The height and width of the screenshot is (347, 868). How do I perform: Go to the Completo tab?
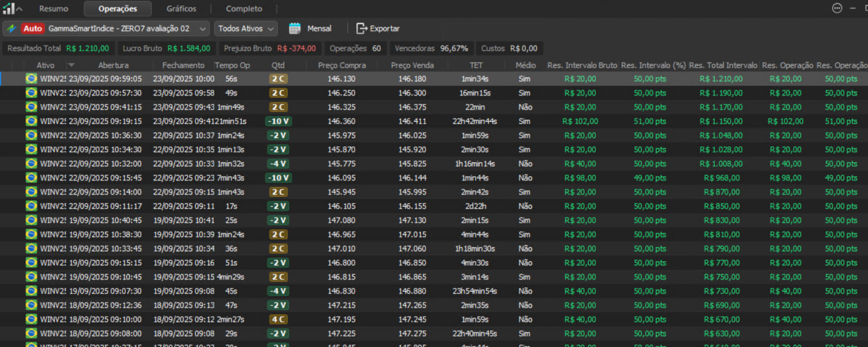244,9
